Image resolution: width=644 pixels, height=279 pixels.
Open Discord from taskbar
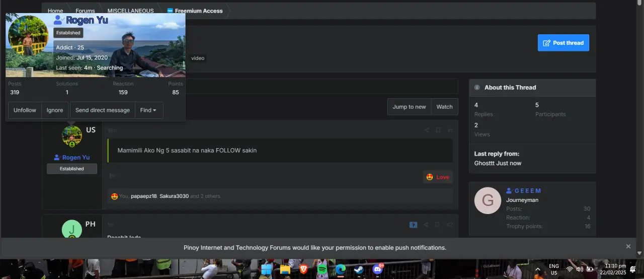tap(377, 269)
